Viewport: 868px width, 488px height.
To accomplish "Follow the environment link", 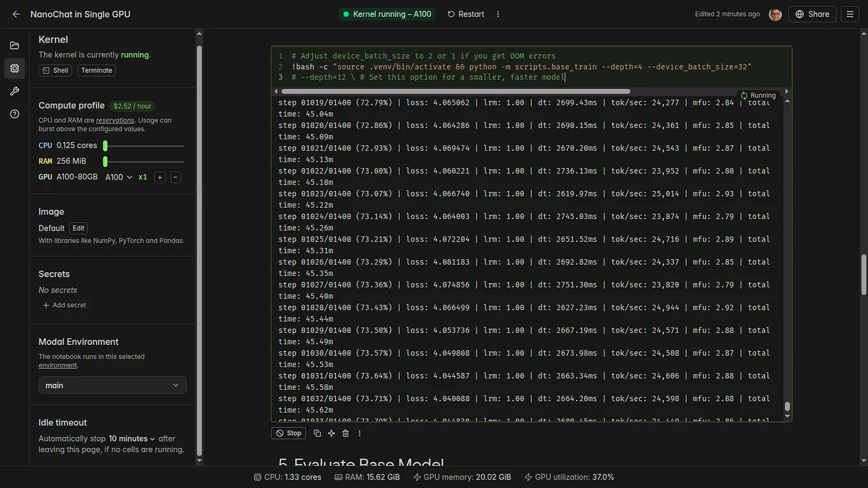I will tap(58, 365).
